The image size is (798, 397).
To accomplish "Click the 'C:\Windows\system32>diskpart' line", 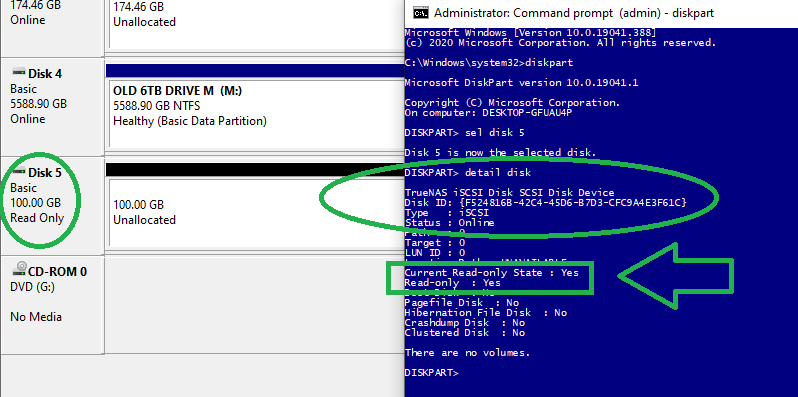I will click(489, 63).
